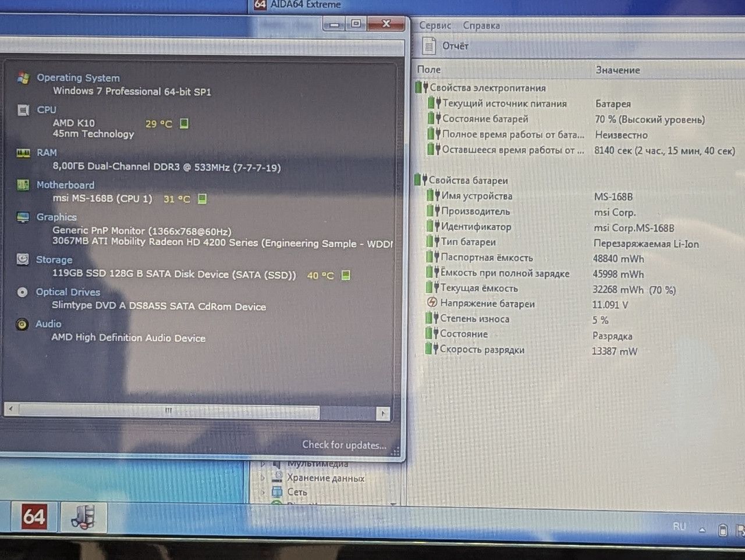The width and height of the screenshot is (745, 560).
Task: Select the Сеть tree item
Action: pos(297,493)
